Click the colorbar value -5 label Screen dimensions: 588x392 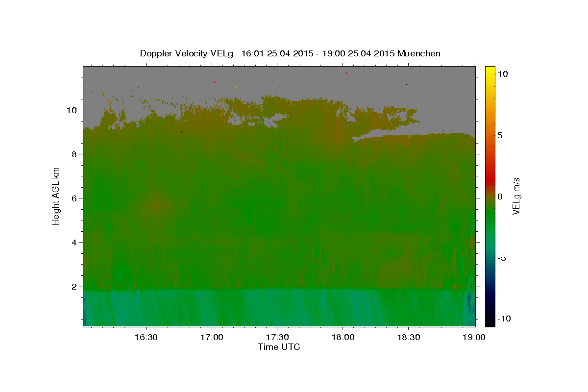[x=502, y=257]
